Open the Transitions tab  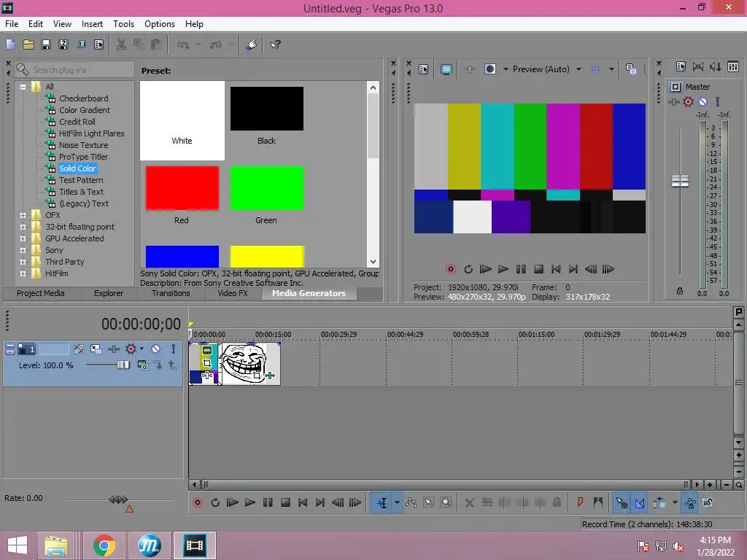tap(171, 293)
